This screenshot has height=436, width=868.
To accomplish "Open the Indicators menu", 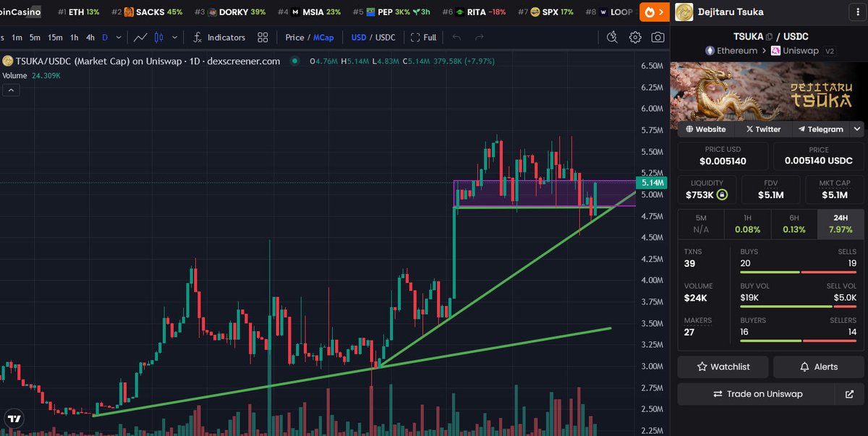I will tap(219, 37).
